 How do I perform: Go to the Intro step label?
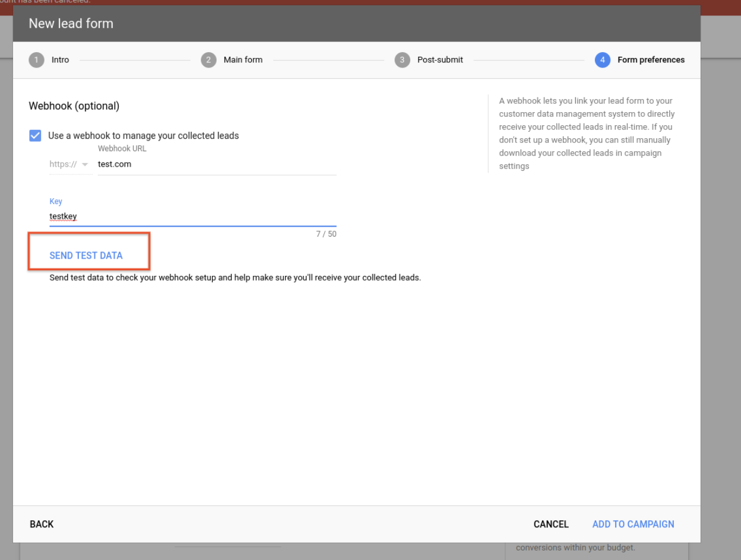point(60,60)
